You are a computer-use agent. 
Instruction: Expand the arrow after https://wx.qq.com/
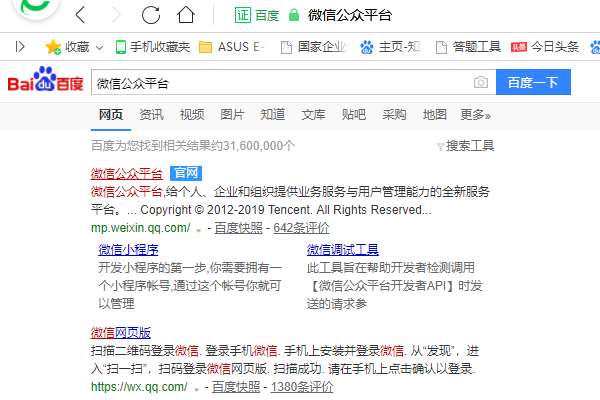pos(196,389)
